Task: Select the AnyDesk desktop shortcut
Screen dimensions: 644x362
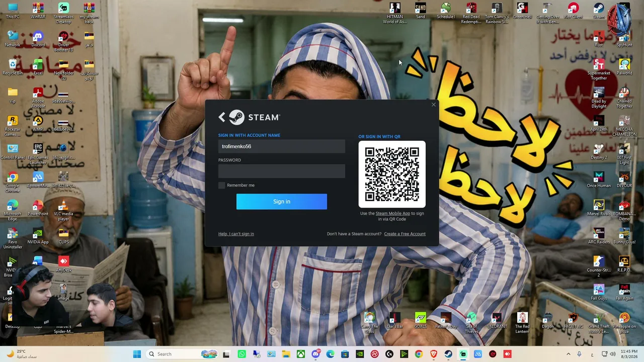Action: (x=63, y=264)
